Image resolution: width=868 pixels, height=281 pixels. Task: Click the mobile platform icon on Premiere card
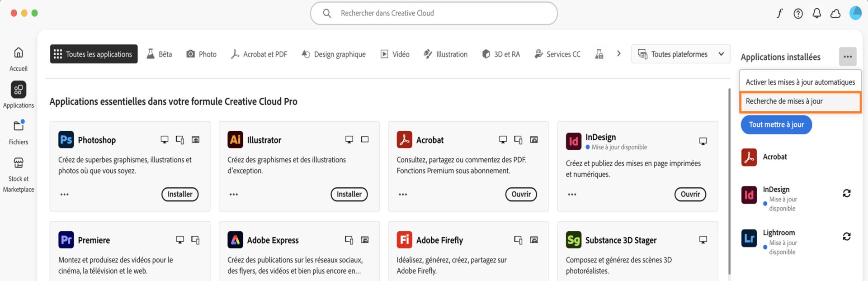[195, 240]
